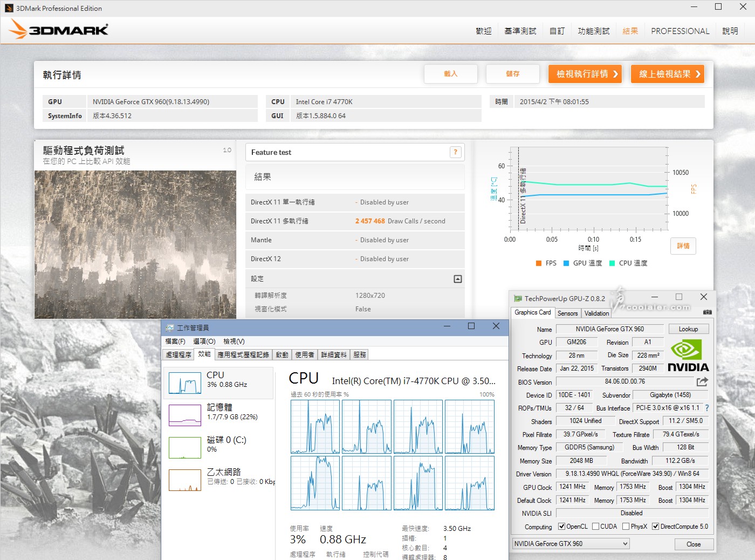Image resolution: width=755 pixels, height=560 pixels.
Task: Click the GPU-Z BIOS share/export icon
Action: point(702,381)
